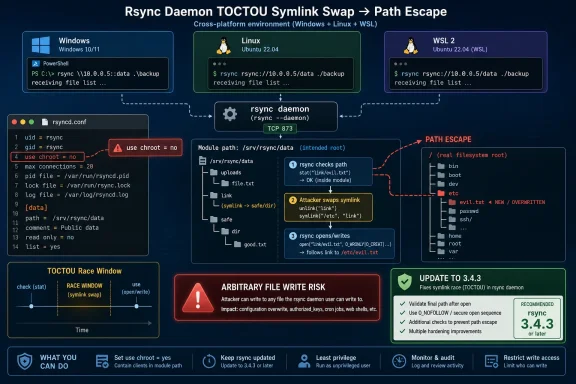
Task: Click the Windows PowerShell rsync command line
Action: click(96, 74)
